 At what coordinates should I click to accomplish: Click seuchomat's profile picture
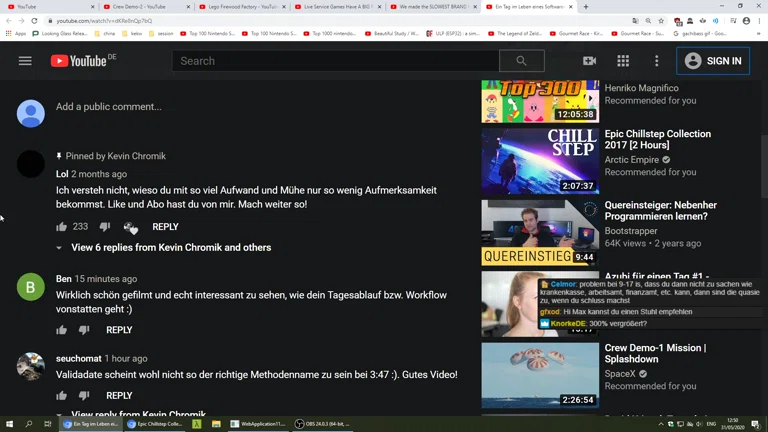30,366
